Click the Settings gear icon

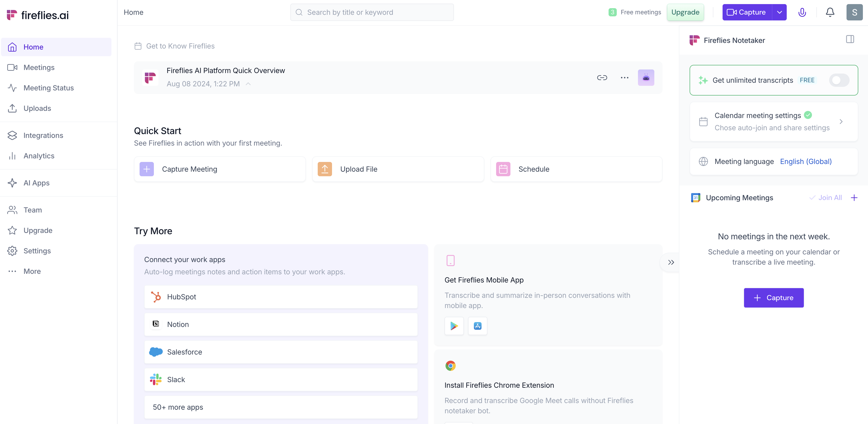(13, 251)
